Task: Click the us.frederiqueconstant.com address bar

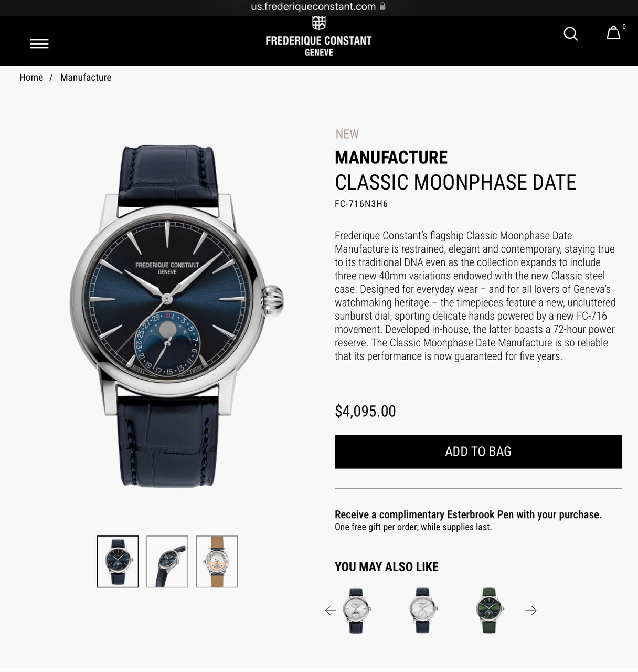Action: [x=318, y=7]
